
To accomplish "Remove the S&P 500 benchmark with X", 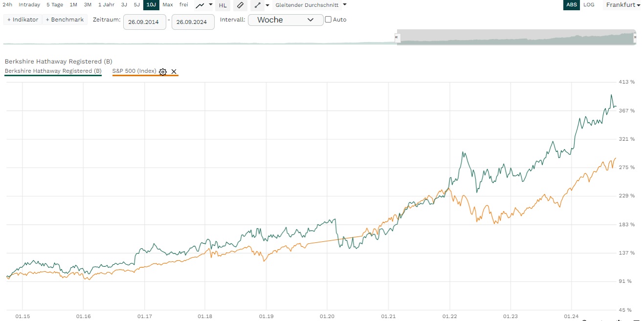I will coord(174,72).
